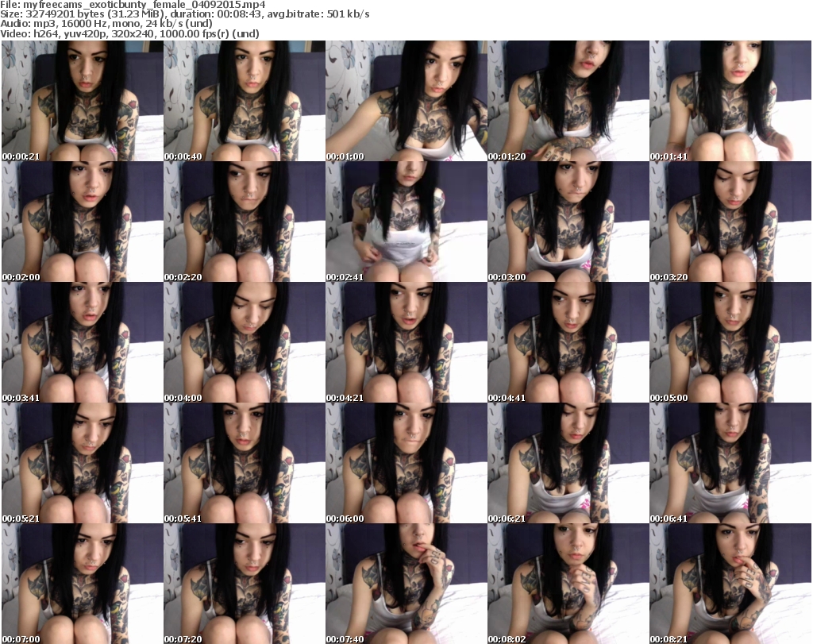The image size is (813, 644).
Task: Choose the thumbnail timestamped 00:05:21
Action: [83, 463]
